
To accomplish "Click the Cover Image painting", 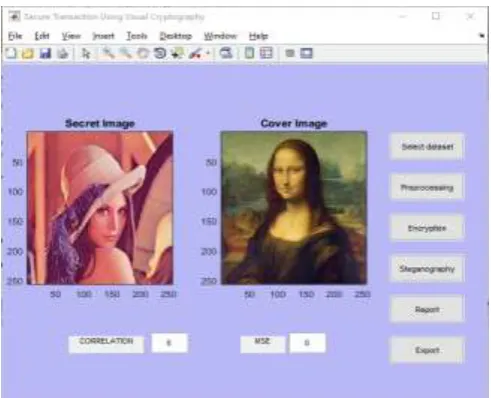I will click(x=294, y=208).
